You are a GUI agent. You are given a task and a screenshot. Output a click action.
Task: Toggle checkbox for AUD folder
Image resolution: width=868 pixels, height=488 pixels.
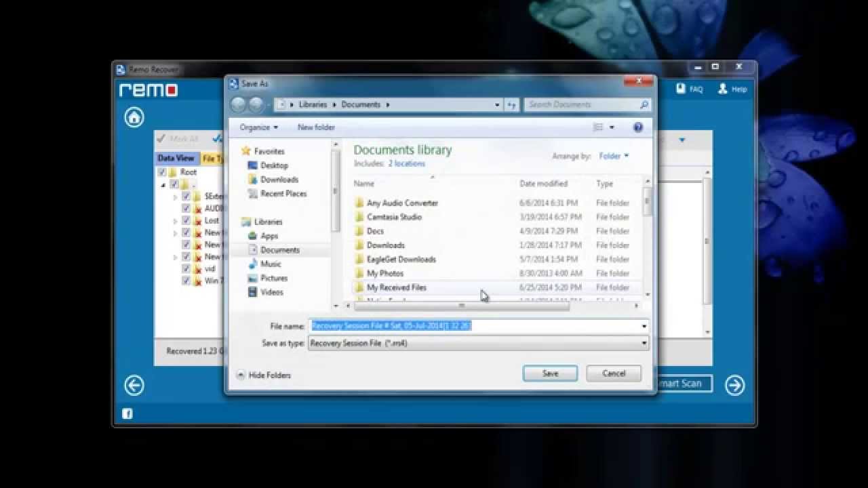click(186, 208)
